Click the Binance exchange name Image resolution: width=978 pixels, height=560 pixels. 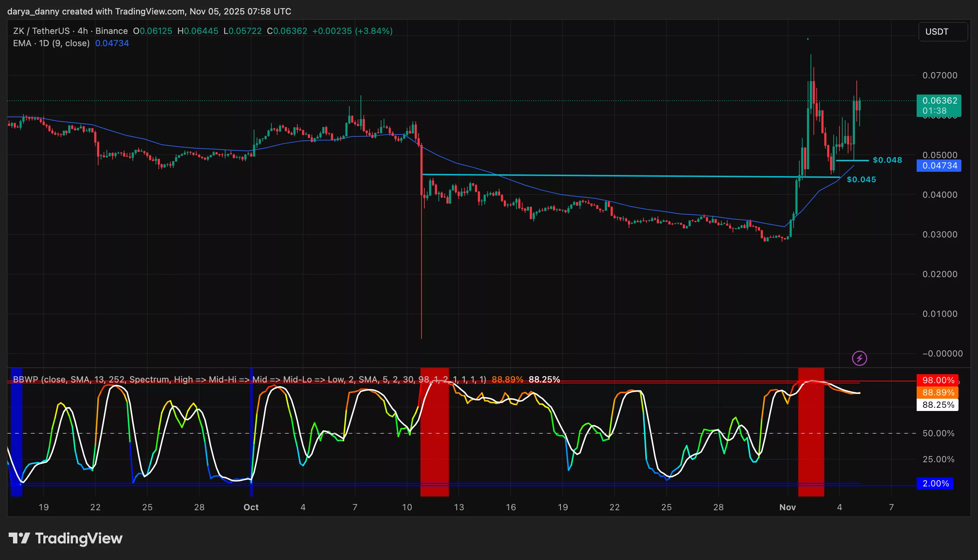(x=111, y=31)
